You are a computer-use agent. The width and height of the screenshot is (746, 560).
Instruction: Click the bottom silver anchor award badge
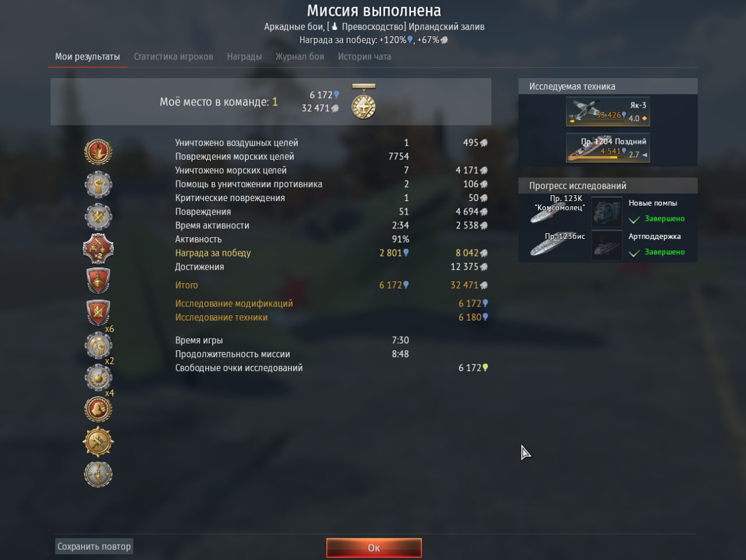point(98,474)
